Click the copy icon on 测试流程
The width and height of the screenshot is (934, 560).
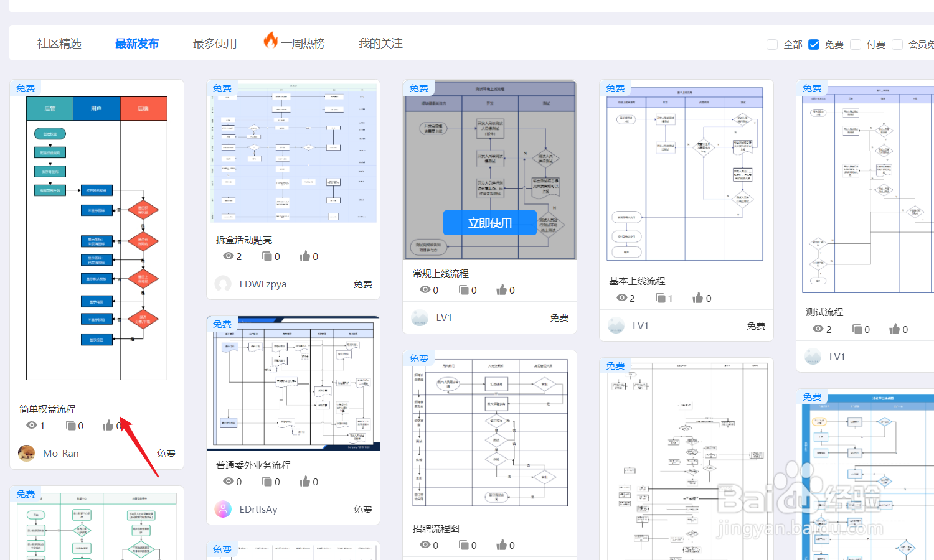858,329
